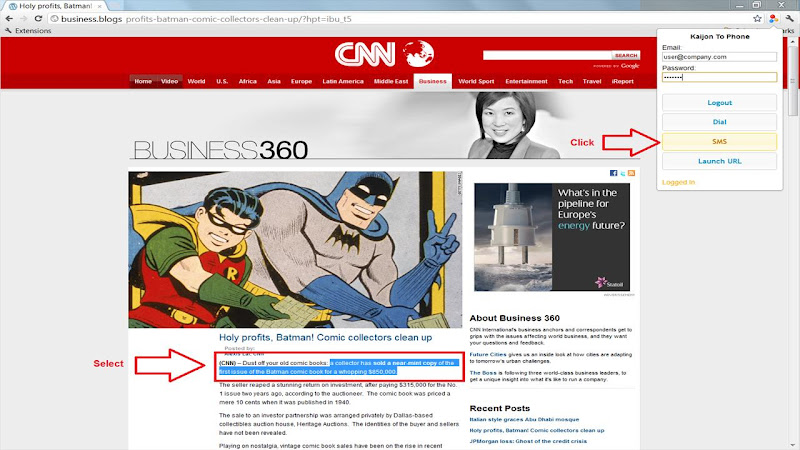
Task: Open the Entertainment navigation item
Action: (526, 81)
